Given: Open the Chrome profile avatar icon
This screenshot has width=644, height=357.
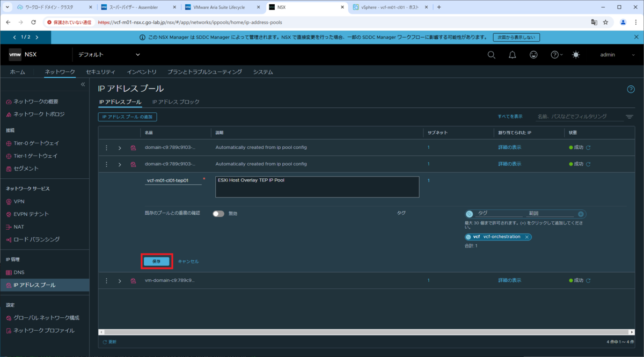Looking at the screenshot, I should click(x=623, y=23).
